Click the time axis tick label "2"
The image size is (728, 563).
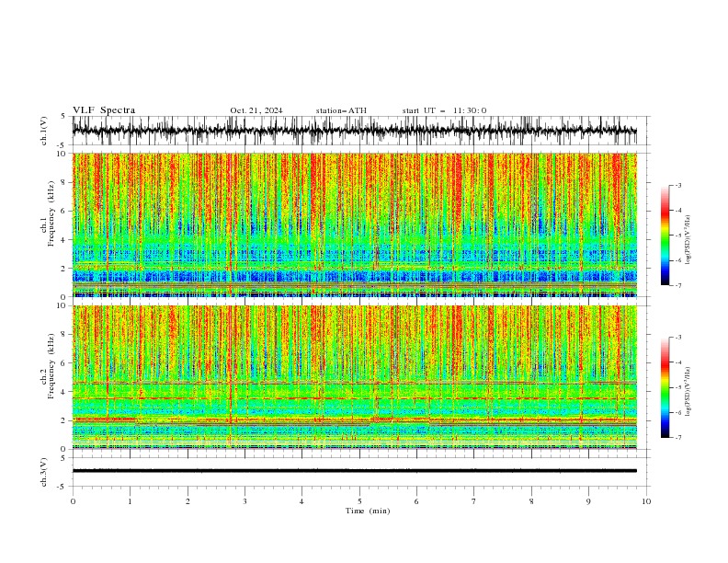[188, 501]
